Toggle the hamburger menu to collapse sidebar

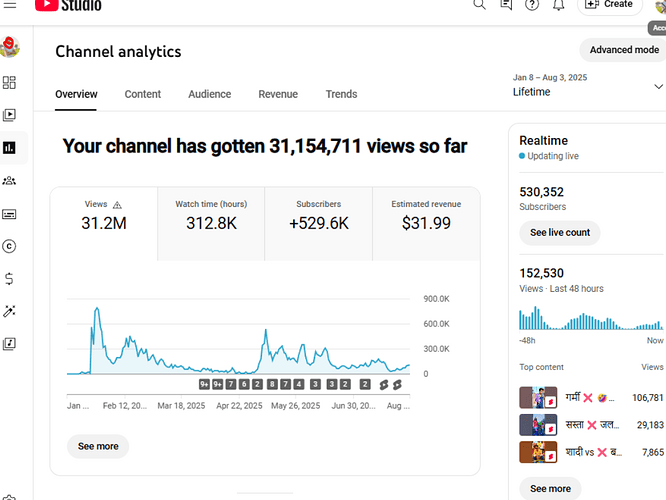pos(8,5)
